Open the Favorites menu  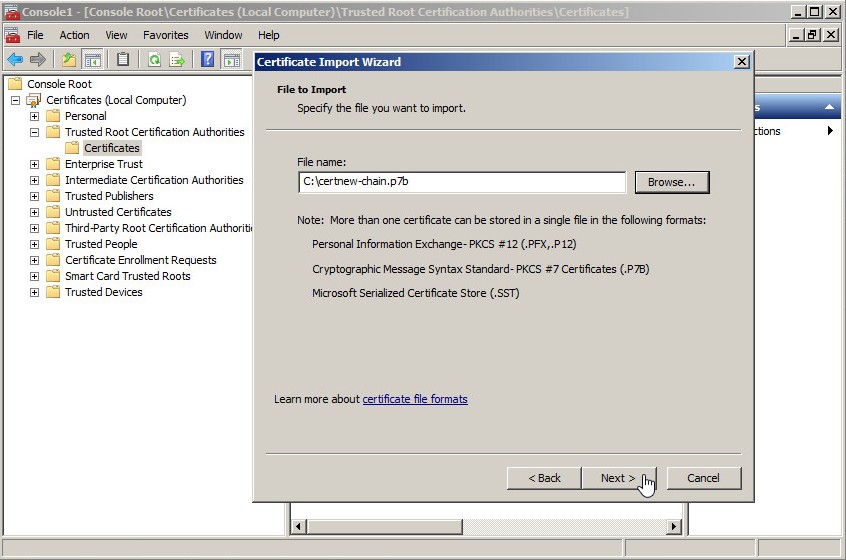click(165, 35)
